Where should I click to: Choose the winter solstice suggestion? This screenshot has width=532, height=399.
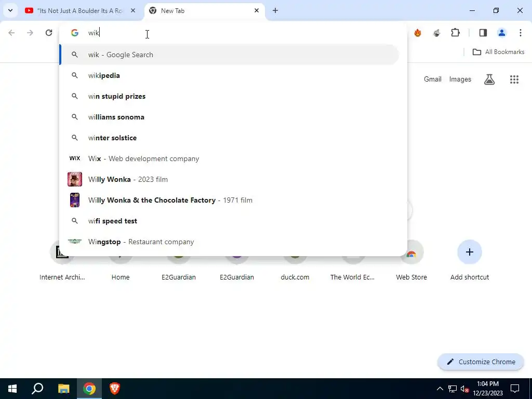[229, 138]
